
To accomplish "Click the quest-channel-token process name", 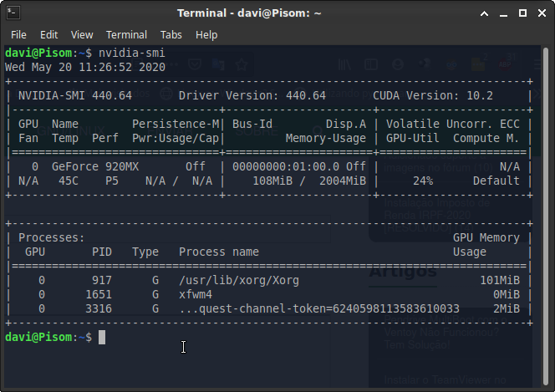I will (319, 309).
